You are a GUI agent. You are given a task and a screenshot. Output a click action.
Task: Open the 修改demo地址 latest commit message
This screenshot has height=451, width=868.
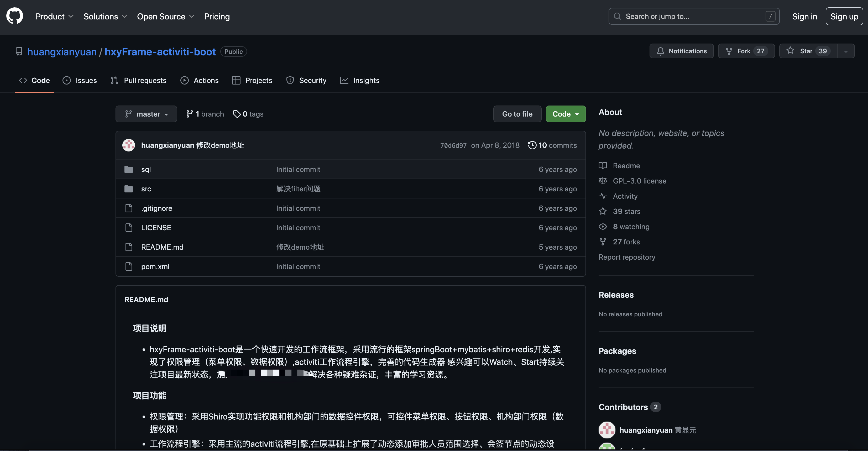tap(220, 145)
